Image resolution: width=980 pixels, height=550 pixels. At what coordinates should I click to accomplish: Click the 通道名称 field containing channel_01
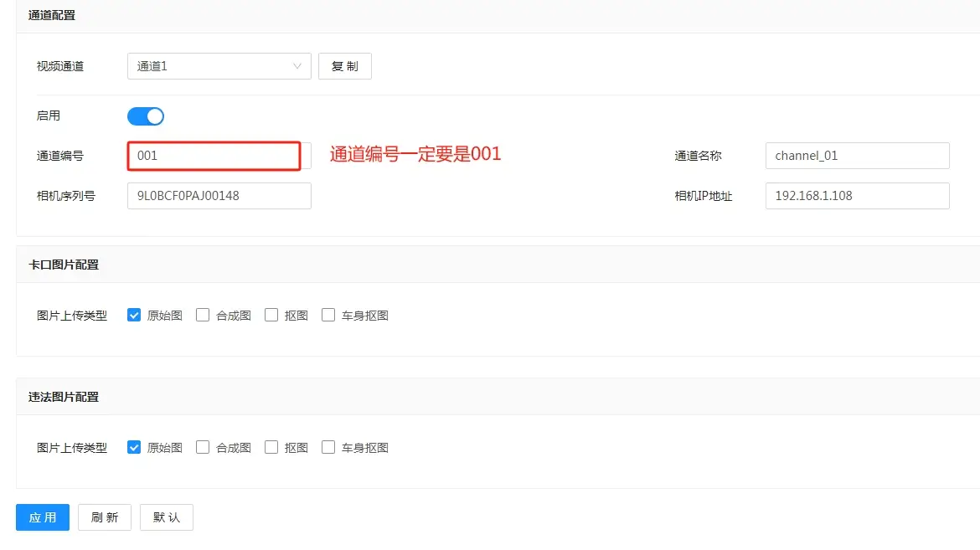(857, 156)
